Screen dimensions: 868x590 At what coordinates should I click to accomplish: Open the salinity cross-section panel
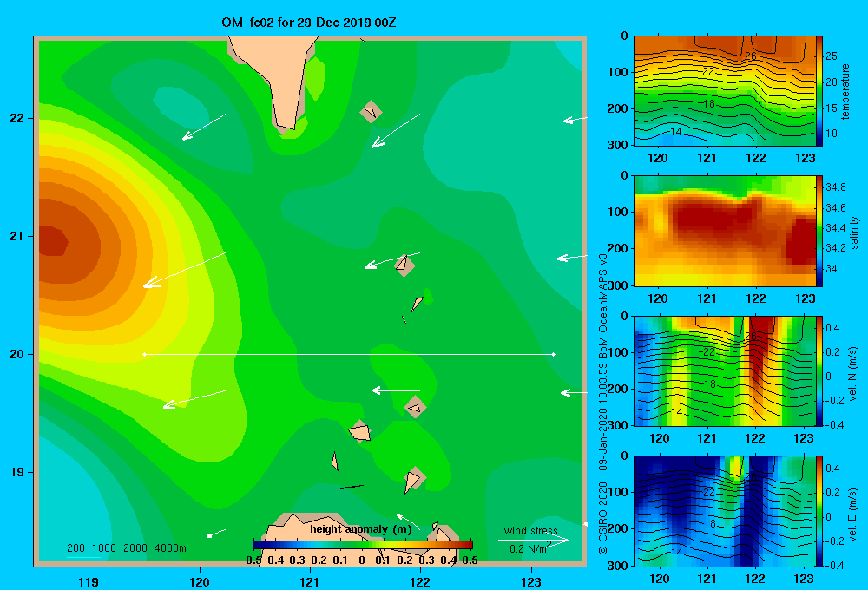click(x=724, y=232)
